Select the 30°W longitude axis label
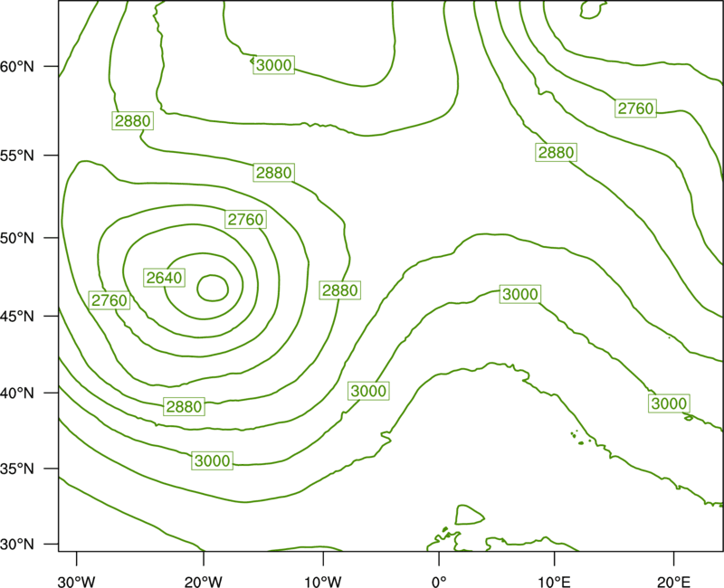724x588 pixels. point(77,582)
